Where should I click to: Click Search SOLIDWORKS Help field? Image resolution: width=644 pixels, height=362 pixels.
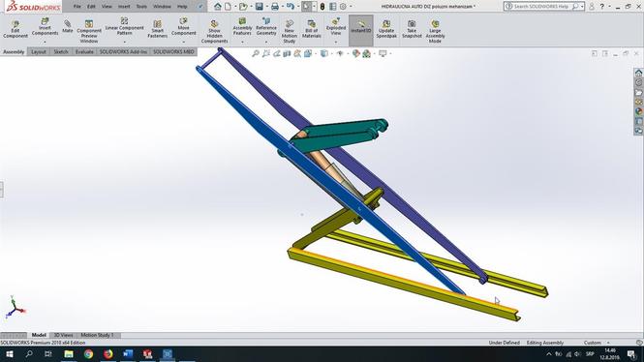pos(544,7)
